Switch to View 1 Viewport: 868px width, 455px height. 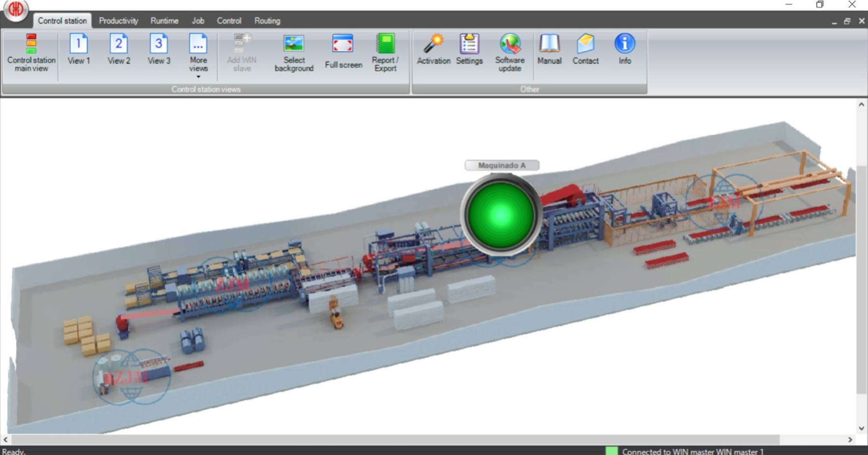pyautogui.click(x=79, y=49)
